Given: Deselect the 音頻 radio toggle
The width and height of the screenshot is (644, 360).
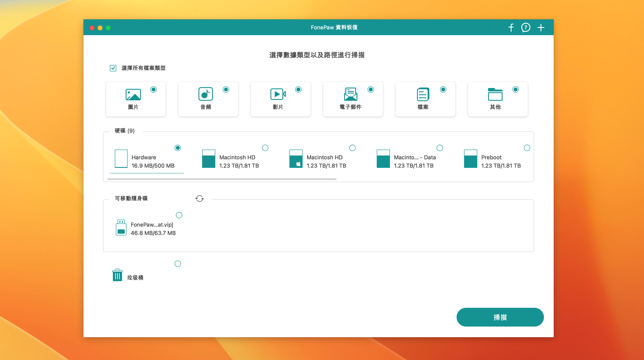Looking at the screenshot, I should pos(226,89).
